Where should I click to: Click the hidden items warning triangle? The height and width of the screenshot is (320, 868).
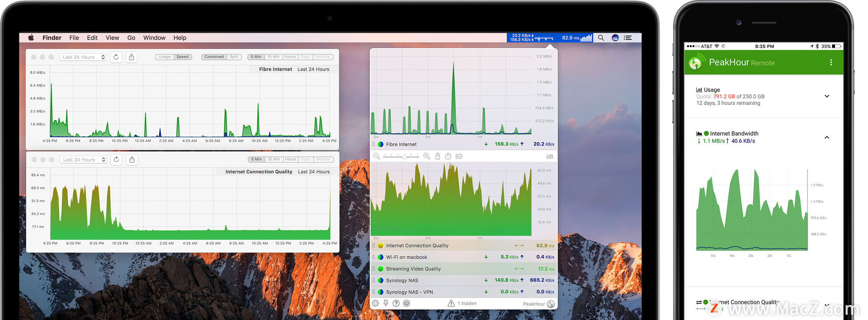point(451,303)
